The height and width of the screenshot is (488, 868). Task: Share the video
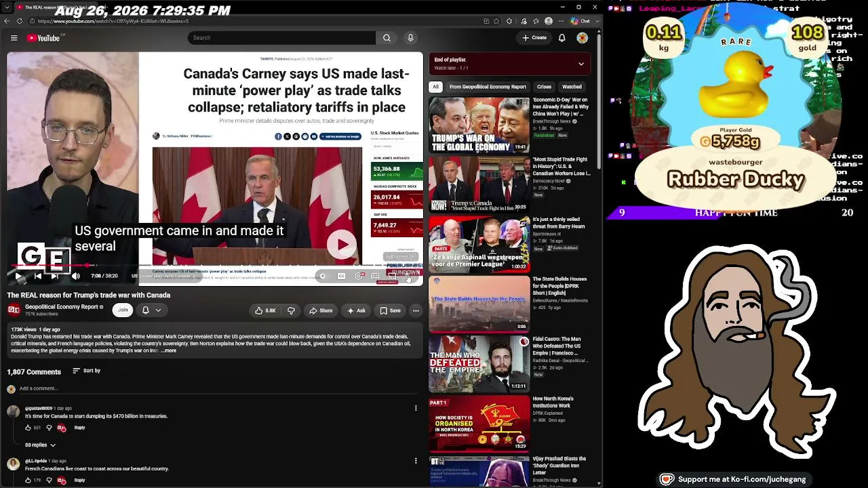[x=321, y=310]
